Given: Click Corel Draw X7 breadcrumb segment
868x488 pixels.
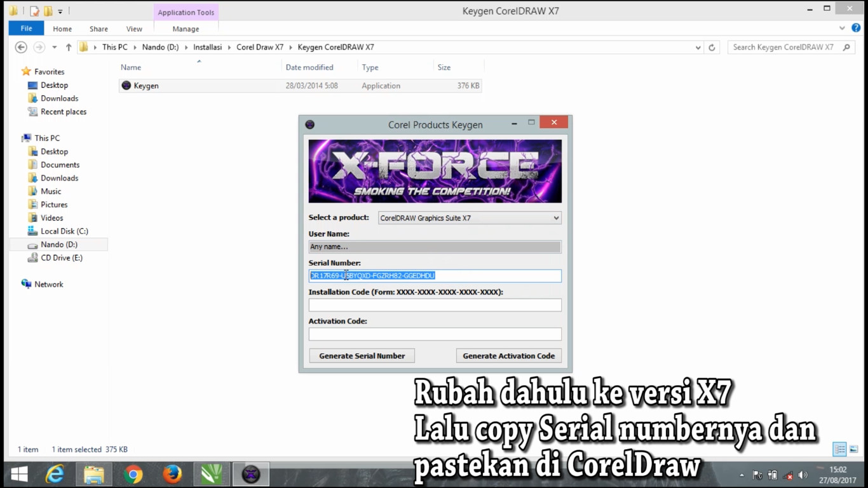Looking at the screenshot, I should 260,47.
